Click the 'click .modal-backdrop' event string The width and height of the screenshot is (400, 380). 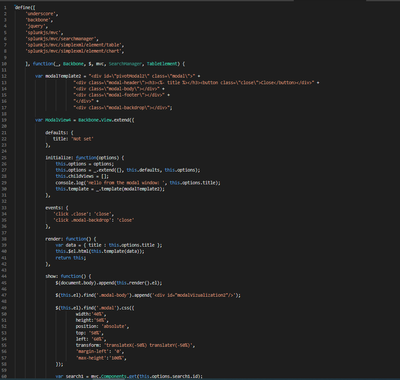84,220
